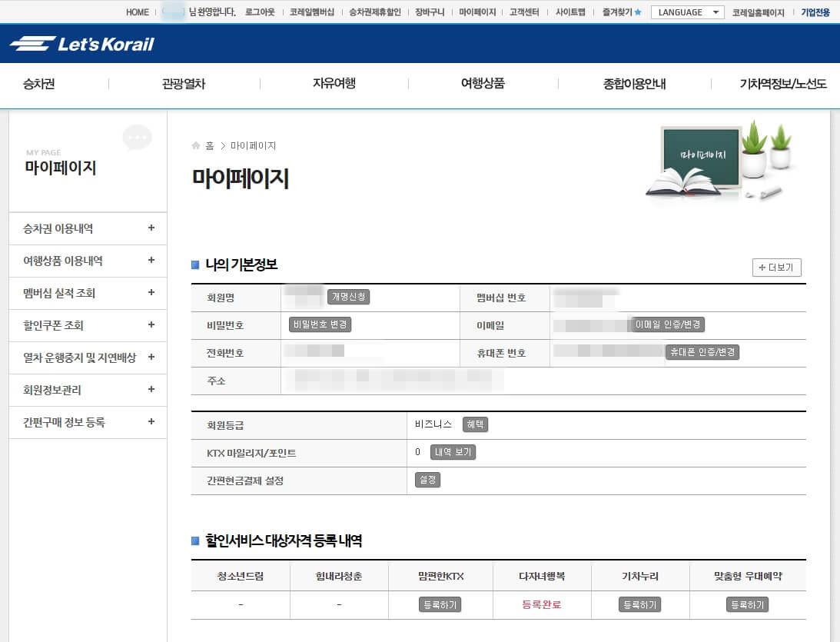This screenshot has height=642, width=840.
Task: Open 사이트맵 site map
Action: (569, 12)
